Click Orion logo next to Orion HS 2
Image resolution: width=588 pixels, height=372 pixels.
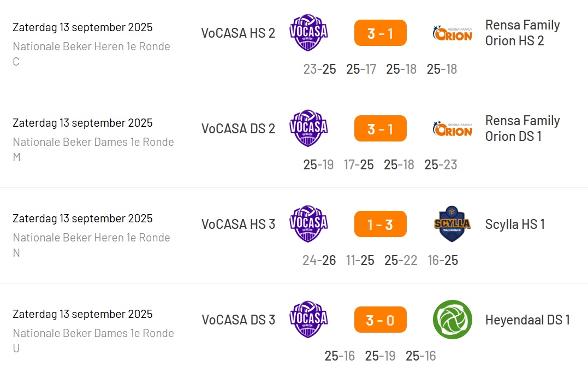452,33
